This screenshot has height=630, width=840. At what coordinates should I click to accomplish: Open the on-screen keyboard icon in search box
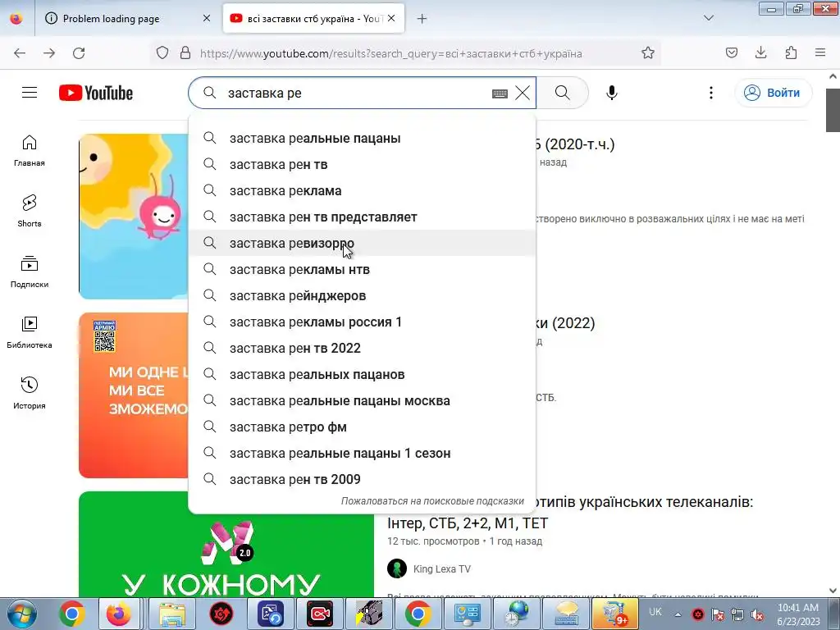[500, 94]
